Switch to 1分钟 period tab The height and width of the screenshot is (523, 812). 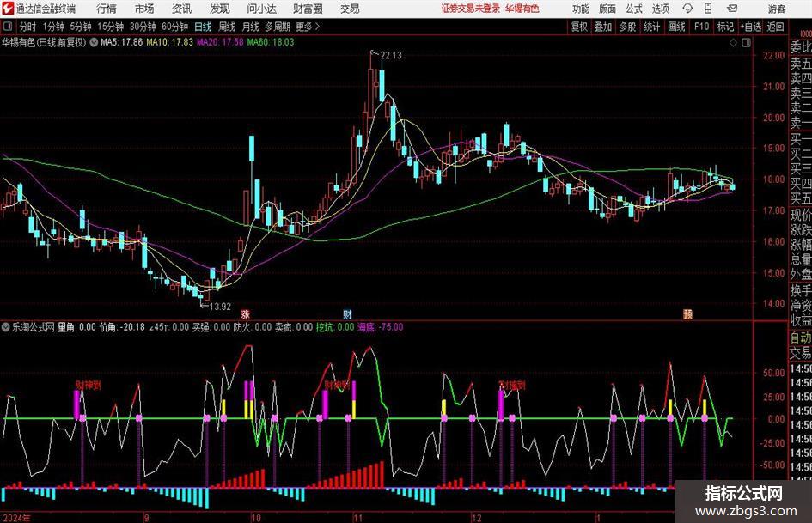pos(53,27)
